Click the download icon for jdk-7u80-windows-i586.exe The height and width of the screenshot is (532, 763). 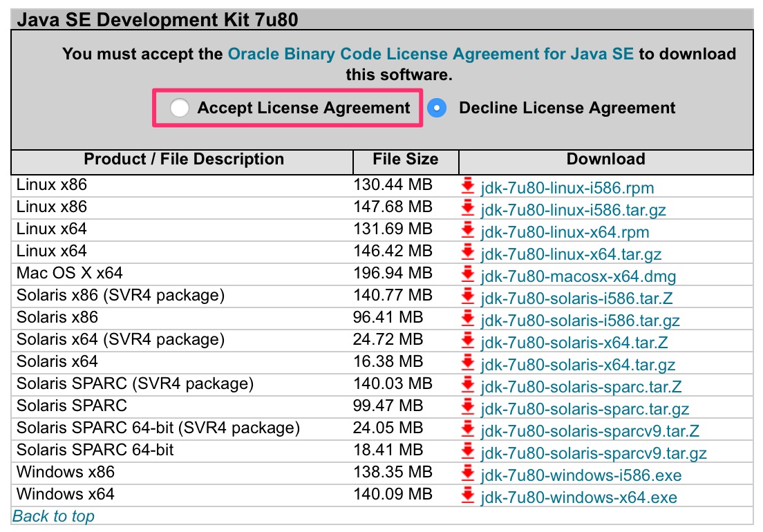pyautogui.click(x=467, y=473)
